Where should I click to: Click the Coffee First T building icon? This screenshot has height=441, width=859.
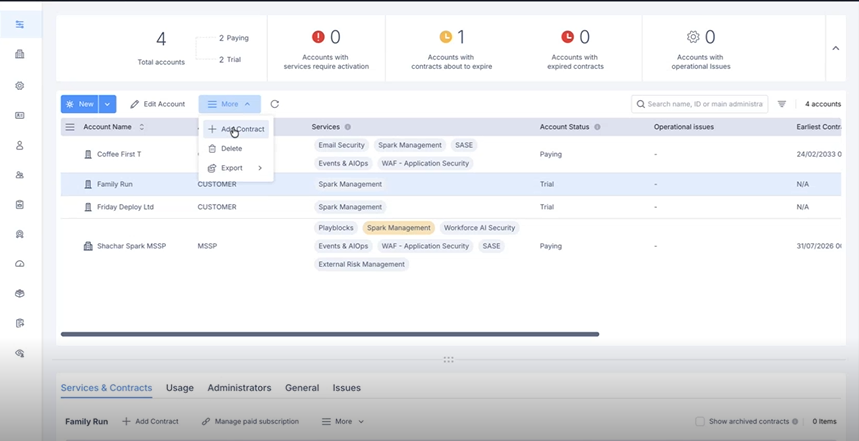coord(88,154)
